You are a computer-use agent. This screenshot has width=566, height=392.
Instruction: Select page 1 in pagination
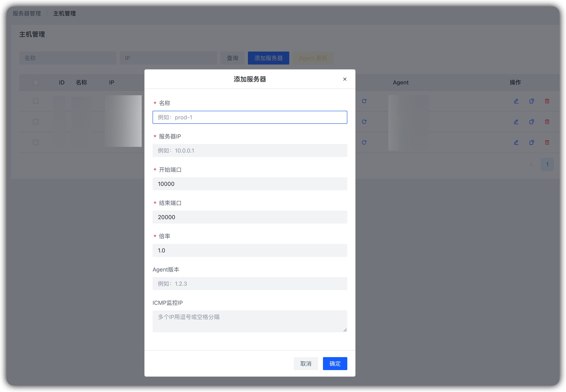pos(547,165)
